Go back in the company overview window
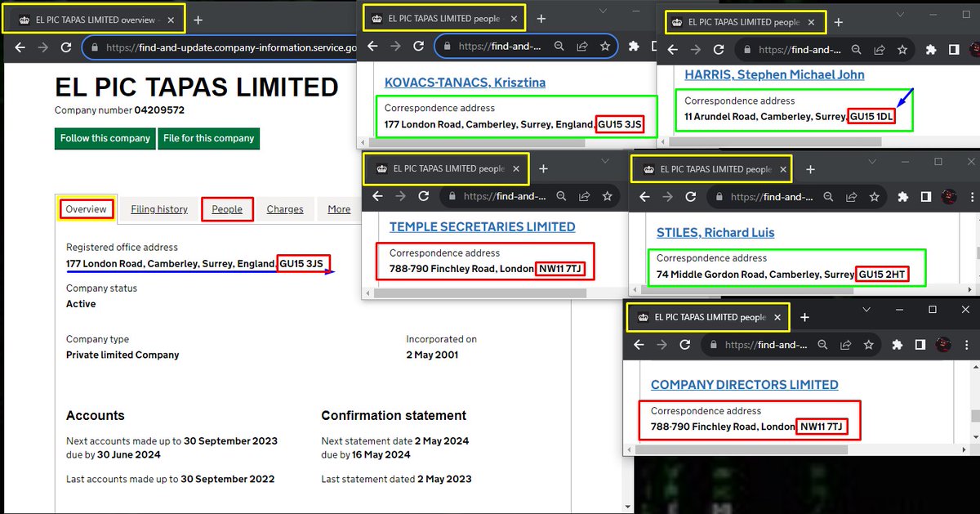 tap(20, 48)
